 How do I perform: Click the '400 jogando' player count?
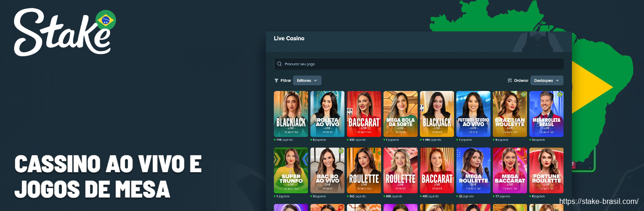430,196
